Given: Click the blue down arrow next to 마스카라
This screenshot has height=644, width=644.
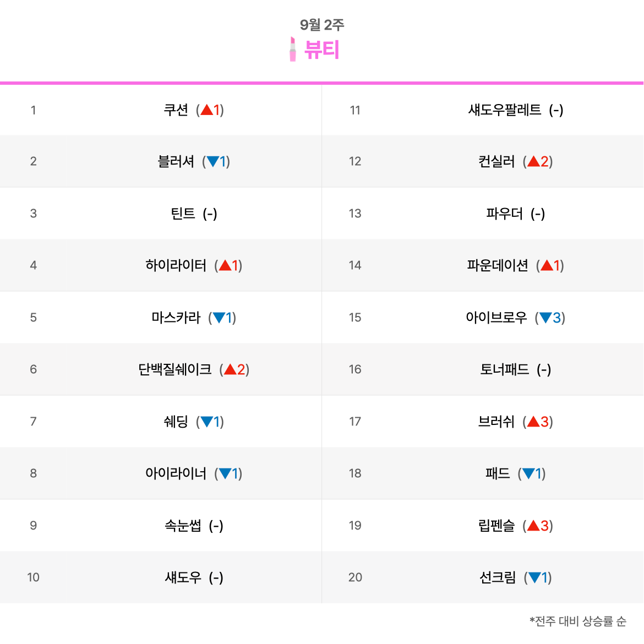Looking at the screenshot, I should pos(219,318).
